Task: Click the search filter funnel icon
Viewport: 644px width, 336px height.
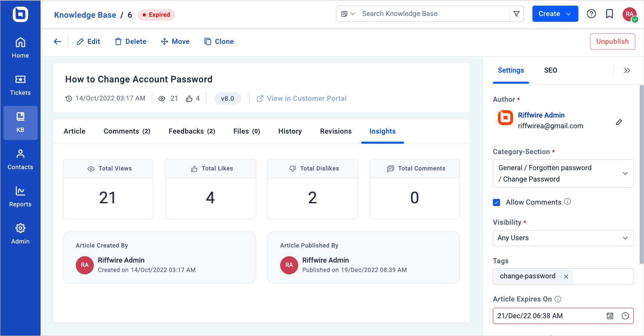Action: (x=516, y=14)
